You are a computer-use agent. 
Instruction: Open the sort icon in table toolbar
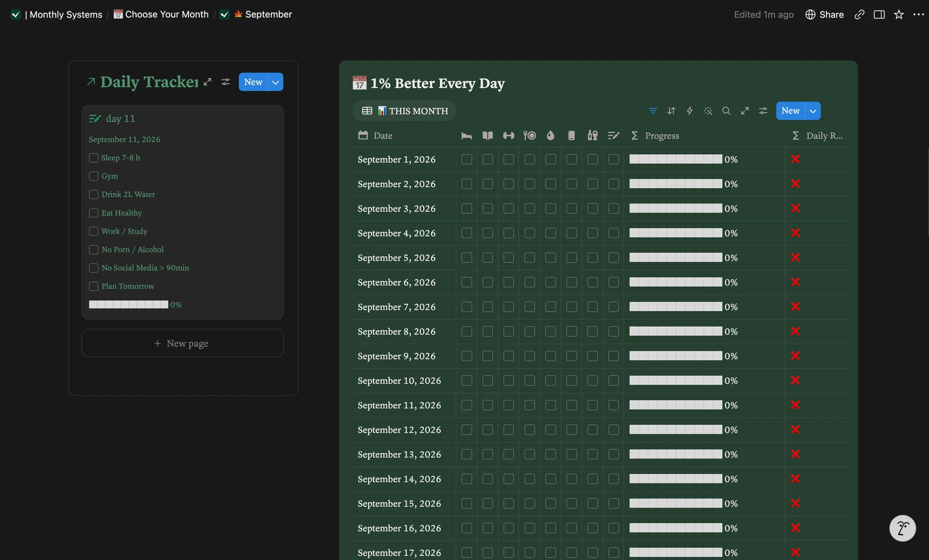click(x=671, y=111)
